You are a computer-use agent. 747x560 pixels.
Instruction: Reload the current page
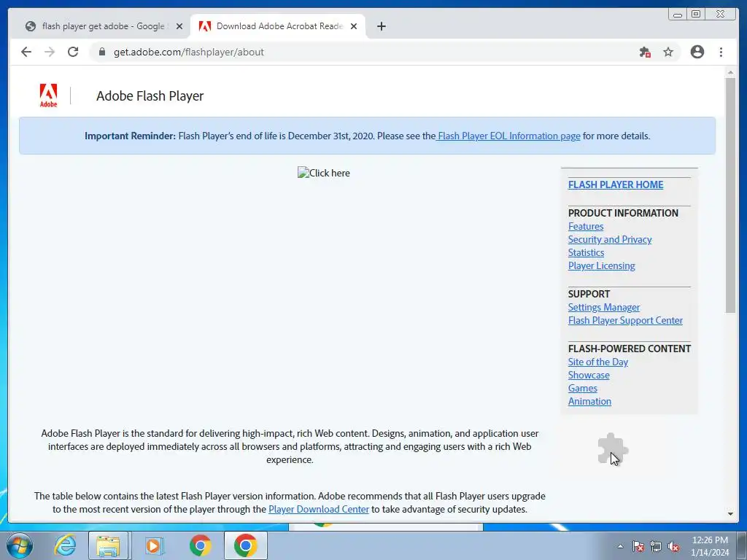(x=73, y=52)
